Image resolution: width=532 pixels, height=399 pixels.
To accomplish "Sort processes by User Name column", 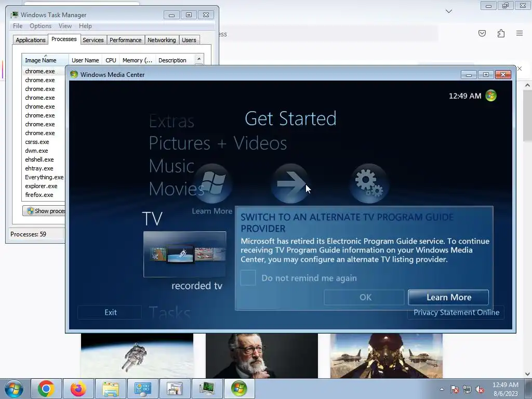I will click(86, 60).
